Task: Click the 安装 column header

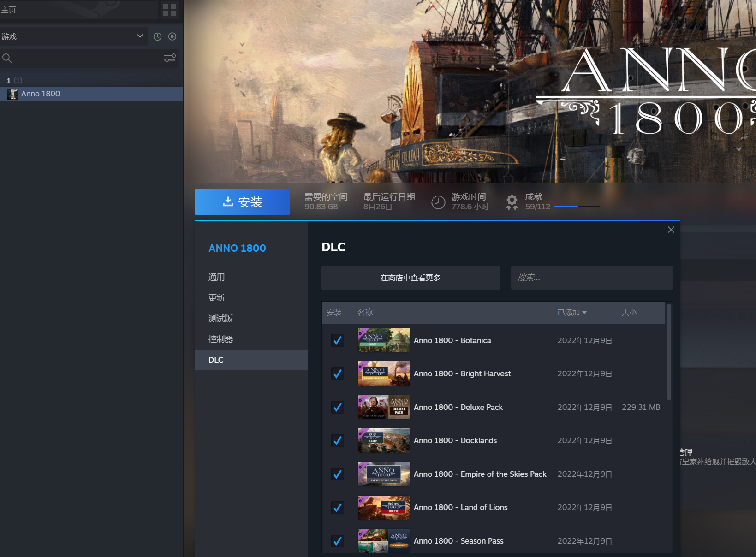Action: click(334, 313)
